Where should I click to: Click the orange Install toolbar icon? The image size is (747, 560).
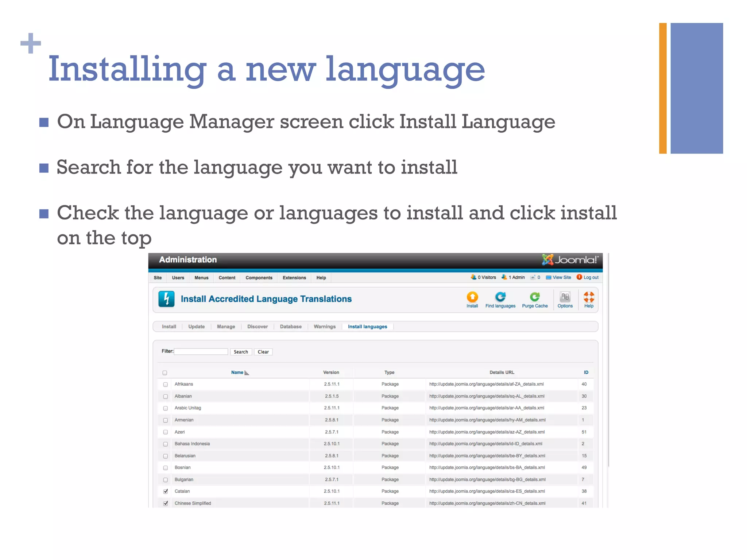point(472,297)
